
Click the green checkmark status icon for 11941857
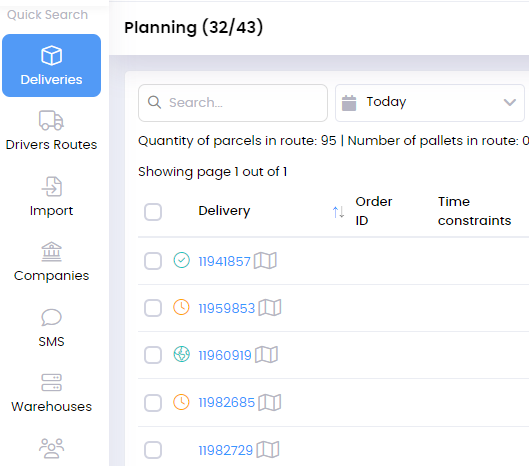(182, 261)
